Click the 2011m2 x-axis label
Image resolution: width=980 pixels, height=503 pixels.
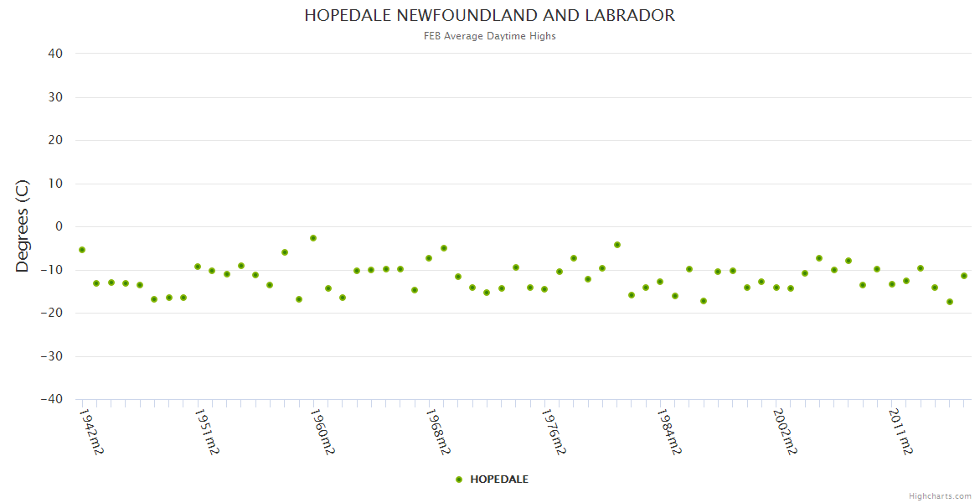pos(900,432)
